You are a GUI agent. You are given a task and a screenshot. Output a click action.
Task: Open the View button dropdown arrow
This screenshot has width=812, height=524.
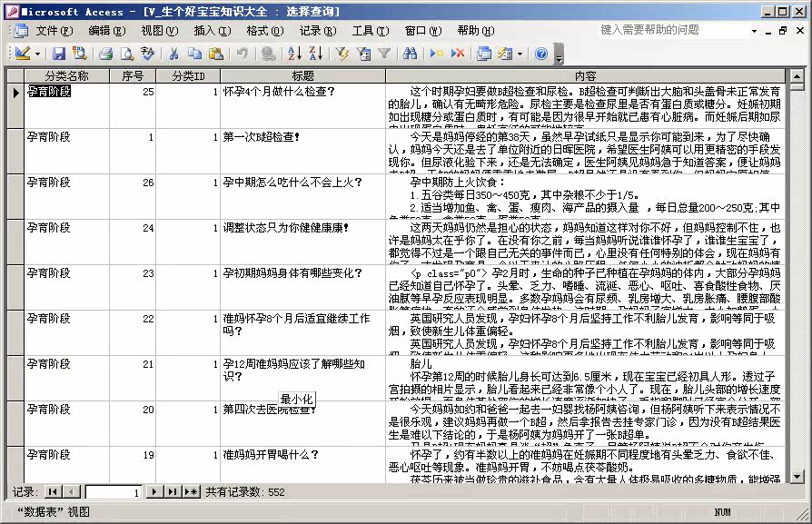click(x=37, y=54)
